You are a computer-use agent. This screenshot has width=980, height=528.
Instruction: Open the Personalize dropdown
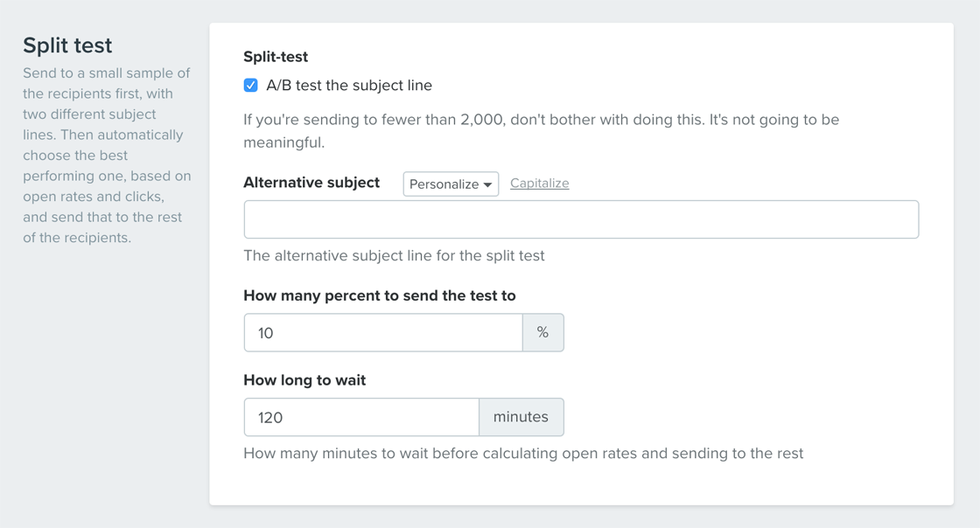[451, 184]
